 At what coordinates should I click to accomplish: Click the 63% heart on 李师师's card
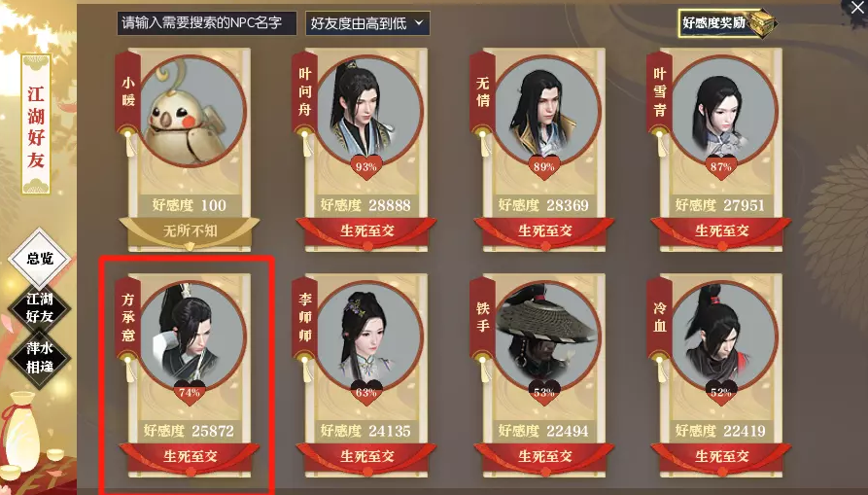(x=366, y=392)
